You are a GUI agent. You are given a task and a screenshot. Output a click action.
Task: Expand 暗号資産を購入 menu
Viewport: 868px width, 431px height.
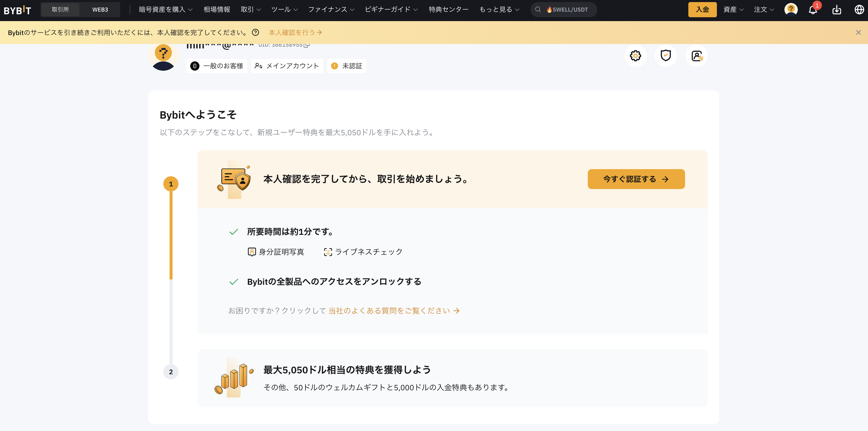coord(165,10)
